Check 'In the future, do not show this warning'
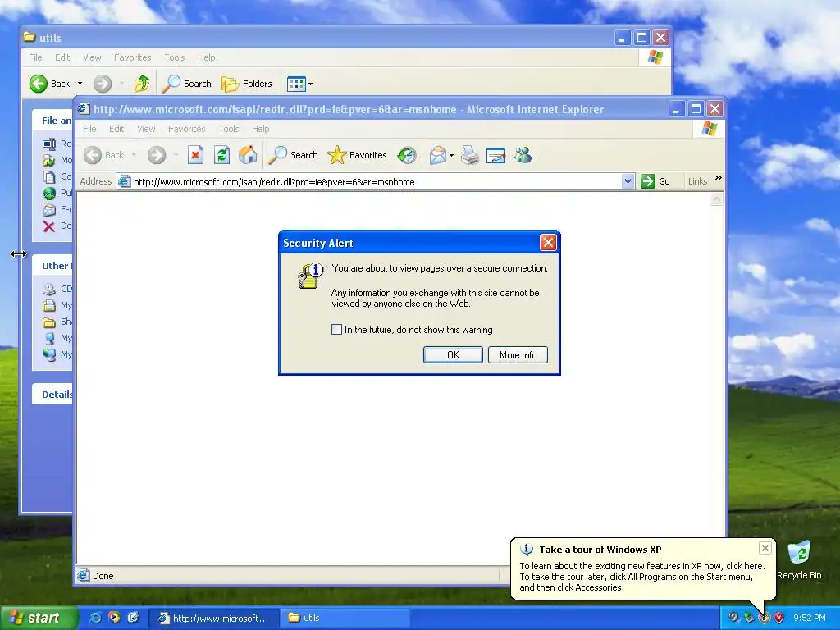The image size is (840, 630). (x=336, y=330)
